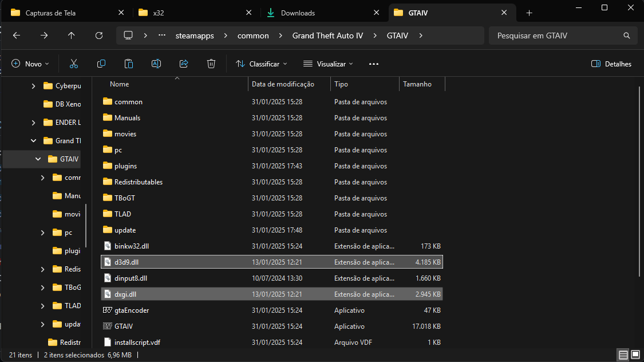The width and height of the screenshot is (644, 362).
Task: Click the steamapps breadcrumb link
Action: click(x=195, y=36)
